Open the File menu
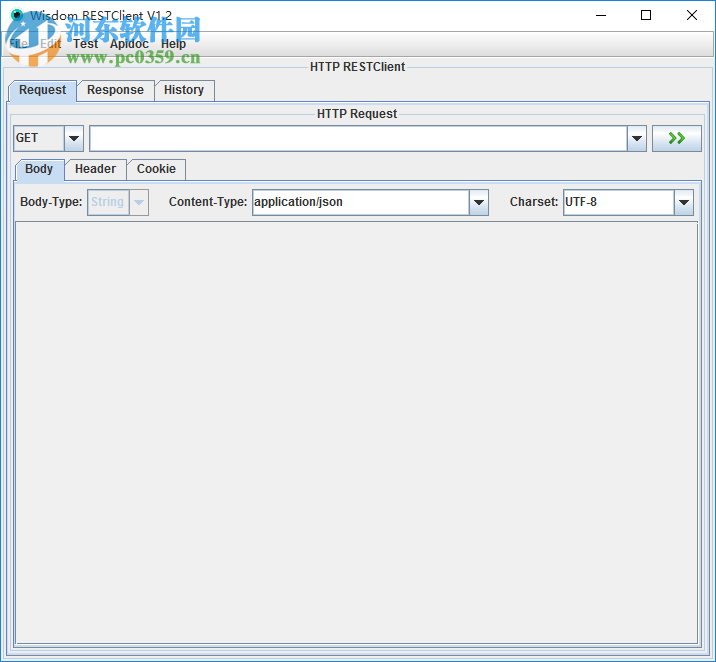716x662 pixels. tap(19, 44)
